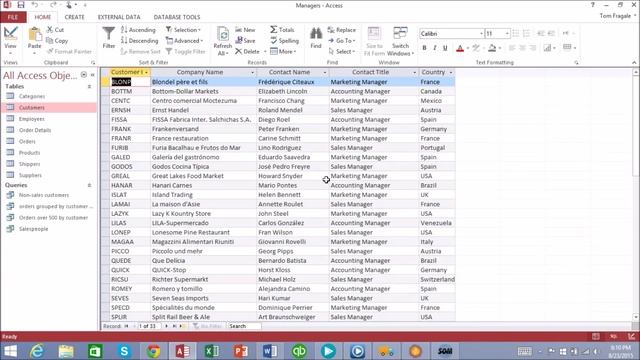Screen dimensions: 640x360
Task: Switch to the HOME tab
Action: (43, 17)
